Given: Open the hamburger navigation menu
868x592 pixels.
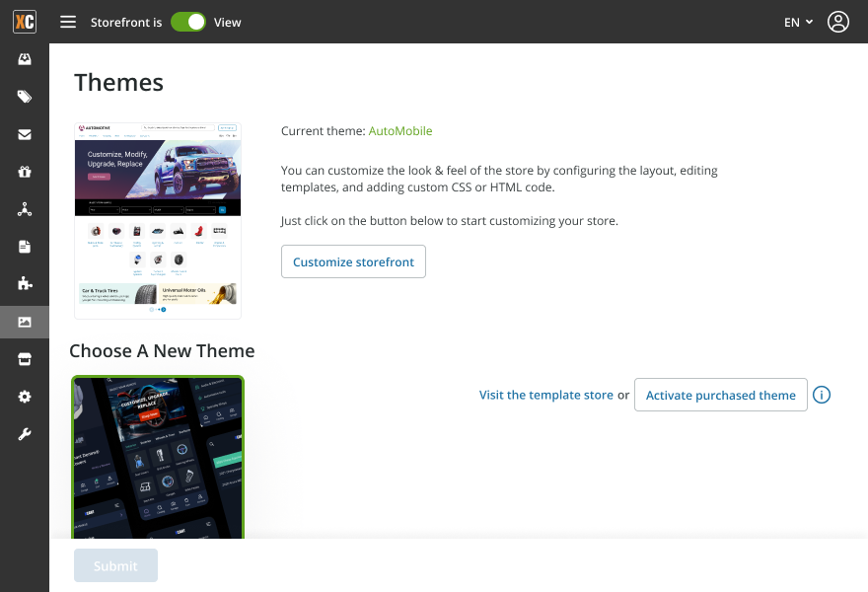Looking at the screenshot, I should point(68,22).
